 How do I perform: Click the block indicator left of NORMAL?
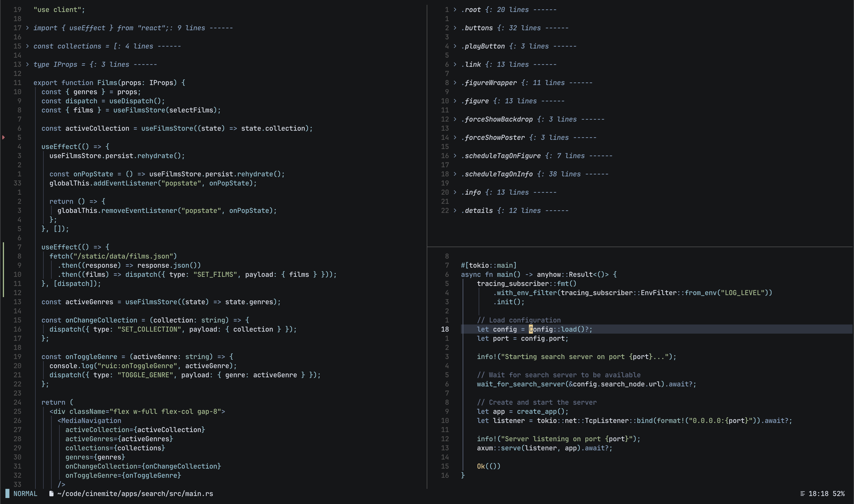click(7, 493)
